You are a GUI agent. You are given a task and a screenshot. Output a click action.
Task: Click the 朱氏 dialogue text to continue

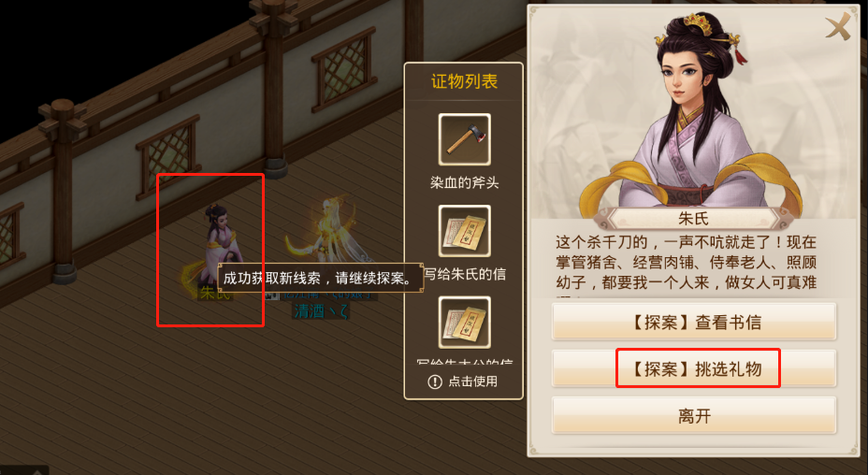[x=687, y=264]
